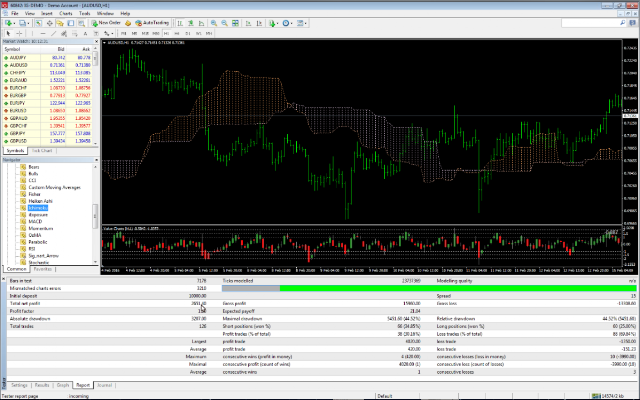Toggle the Data Window toolbar icon
The height and width of the screenshot is (400, 640).
click(49, 23)
